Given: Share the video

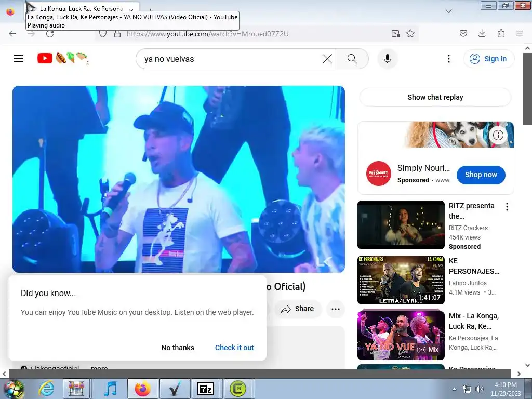Looking at the screenshot, I should coord(298,309).
